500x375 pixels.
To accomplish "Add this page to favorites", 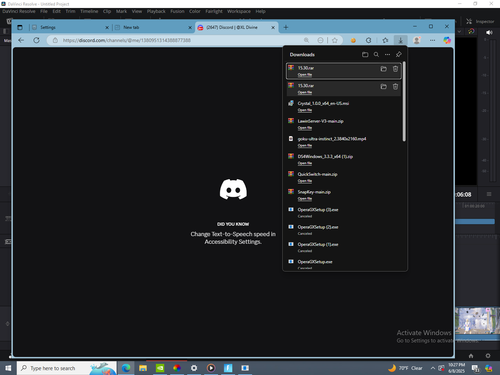I will coord(335,40).
